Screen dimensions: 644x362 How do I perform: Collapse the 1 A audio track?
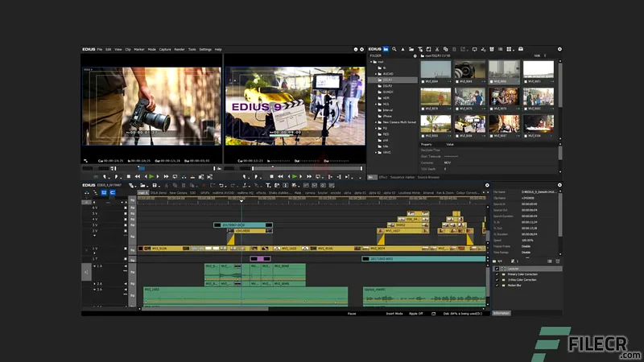click(x=94, y=266)
